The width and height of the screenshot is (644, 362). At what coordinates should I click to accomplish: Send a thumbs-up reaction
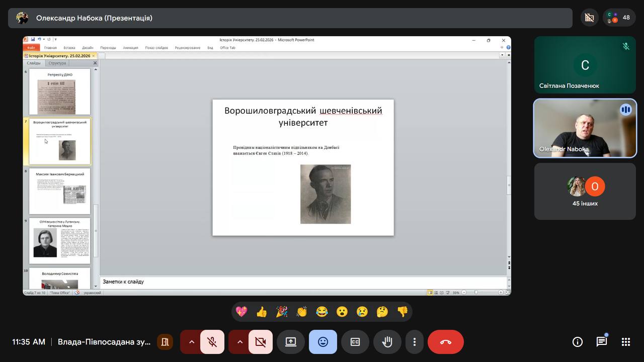(x=261, y=312)
